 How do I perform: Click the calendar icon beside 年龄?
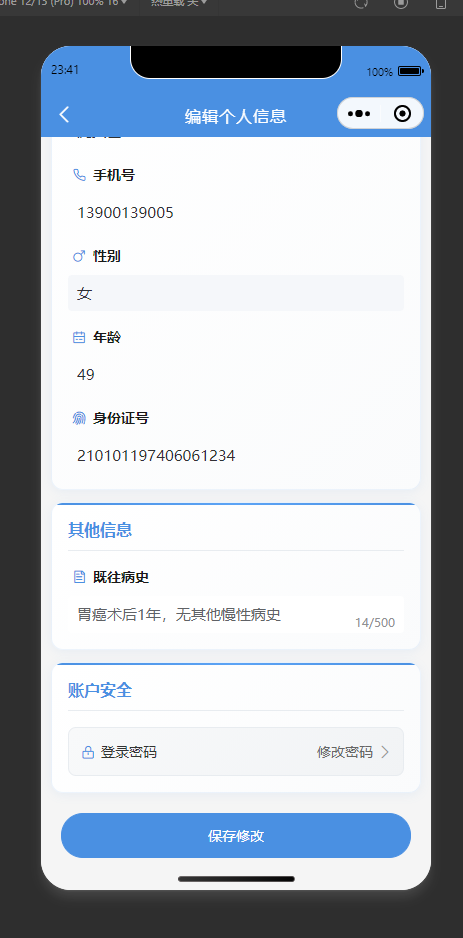click(79, 337)
